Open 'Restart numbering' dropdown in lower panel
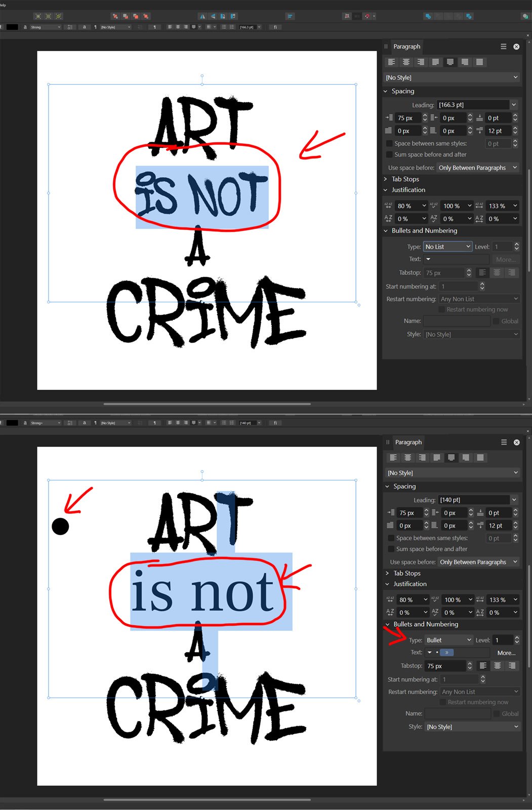Image resolution: width=532 pixels, height=810 pixels. click(x=479, y=692)
